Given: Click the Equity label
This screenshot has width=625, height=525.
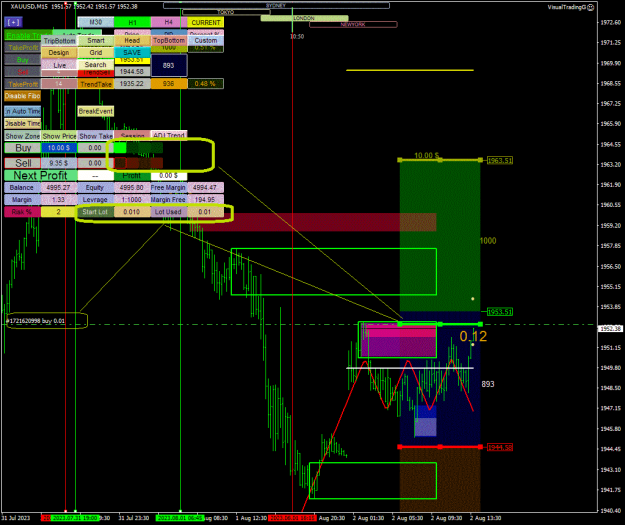Looking at the screenshot, I should tap(96, 187).
